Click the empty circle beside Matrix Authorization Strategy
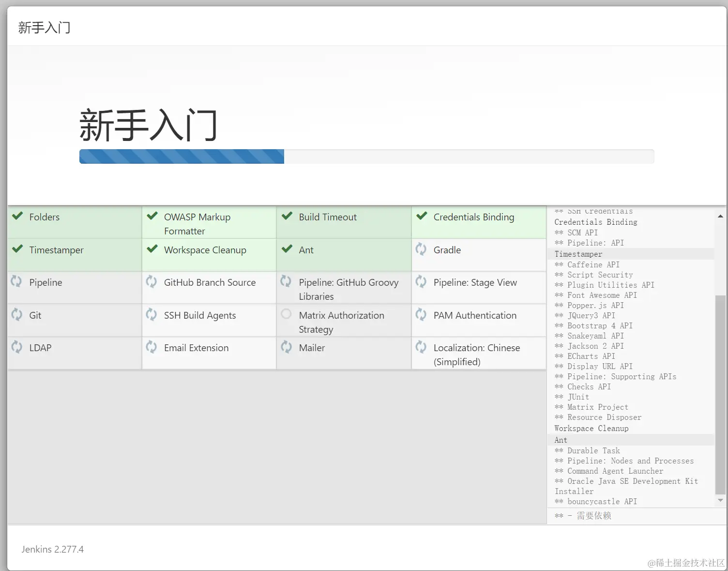728x571 pixels. (286, 314)
